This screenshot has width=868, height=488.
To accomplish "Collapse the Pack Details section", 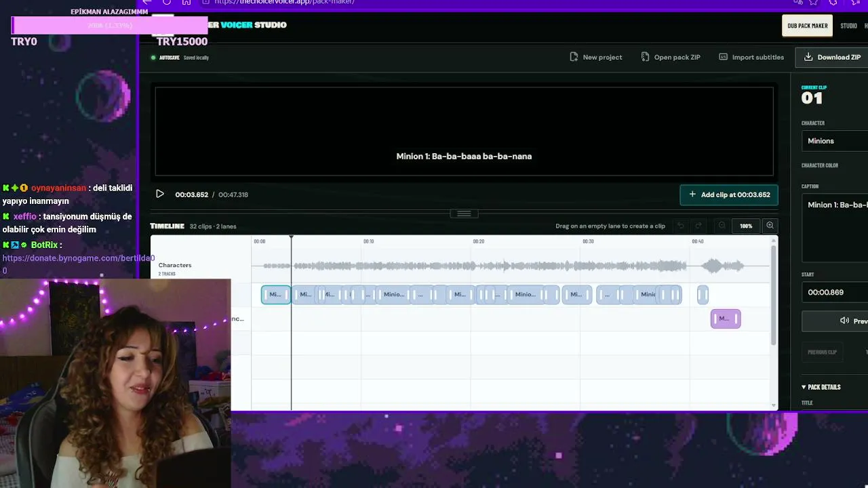I will click(x=821, y=387).
